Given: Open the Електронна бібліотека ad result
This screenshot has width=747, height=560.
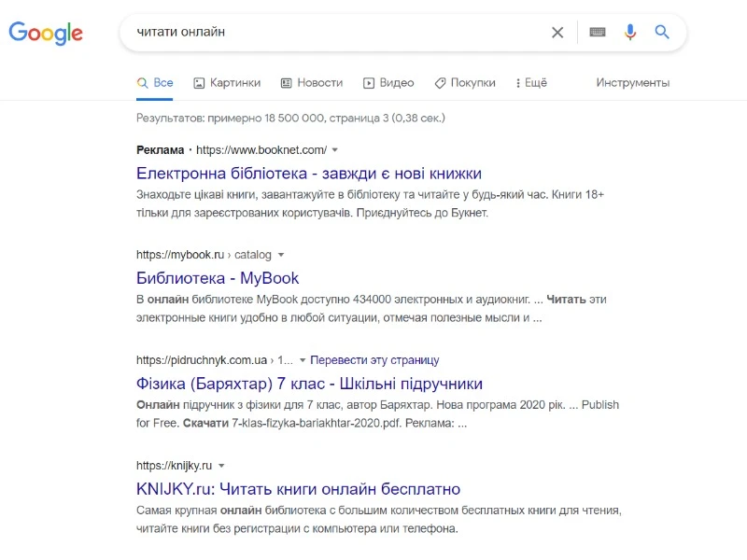Looking at the screenshot, I should 308,174.
